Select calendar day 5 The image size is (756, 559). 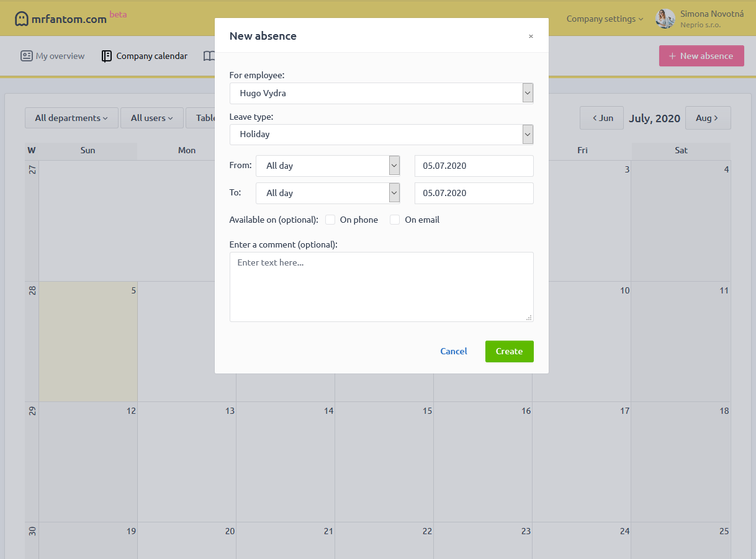[88, 341]
